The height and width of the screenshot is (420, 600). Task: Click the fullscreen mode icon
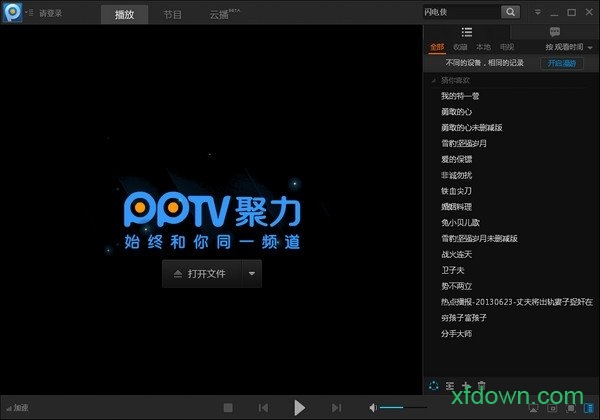(571, 408)
